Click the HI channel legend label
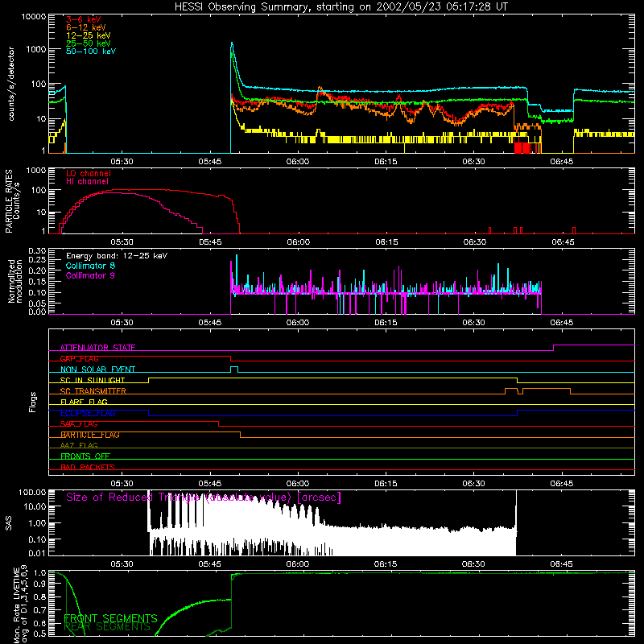The height and width of the screenshot is (644, 644). pyautogui.click(x=87, y=181)
